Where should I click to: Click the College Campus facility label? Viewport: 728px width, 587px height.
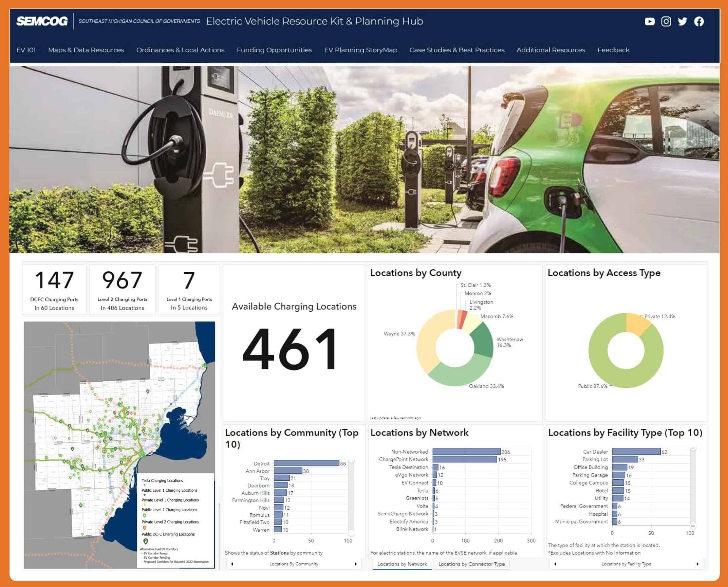[x=589, y=483]
